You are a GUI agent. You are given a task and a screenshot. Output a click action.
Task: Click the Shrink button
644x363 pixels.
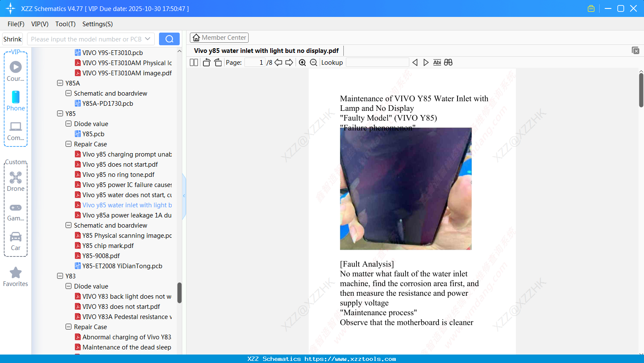(13, 39)
